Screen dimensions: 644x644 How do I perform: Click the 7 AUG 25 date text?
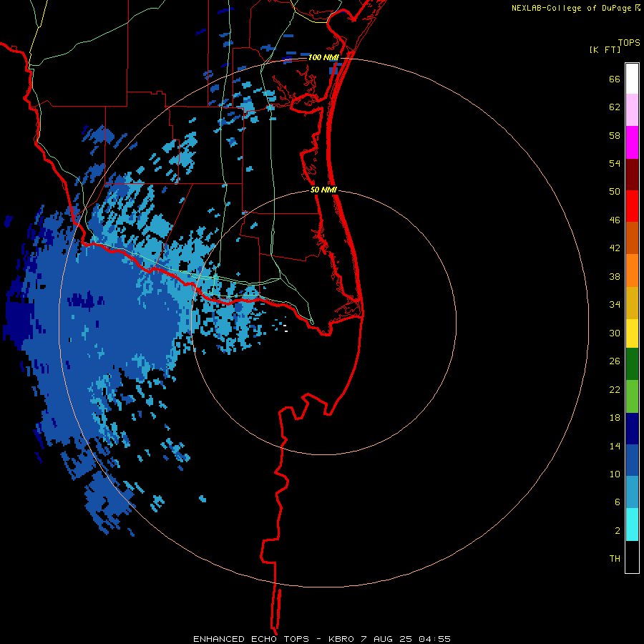click(388, 639)
